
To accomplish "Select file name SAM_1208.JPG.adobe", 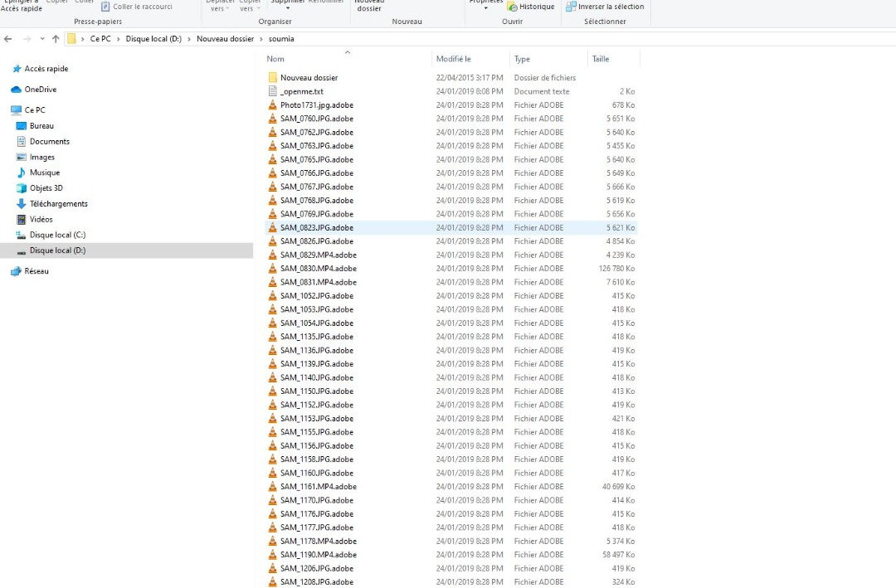I will pyautogui.click(x=317, y=581).
